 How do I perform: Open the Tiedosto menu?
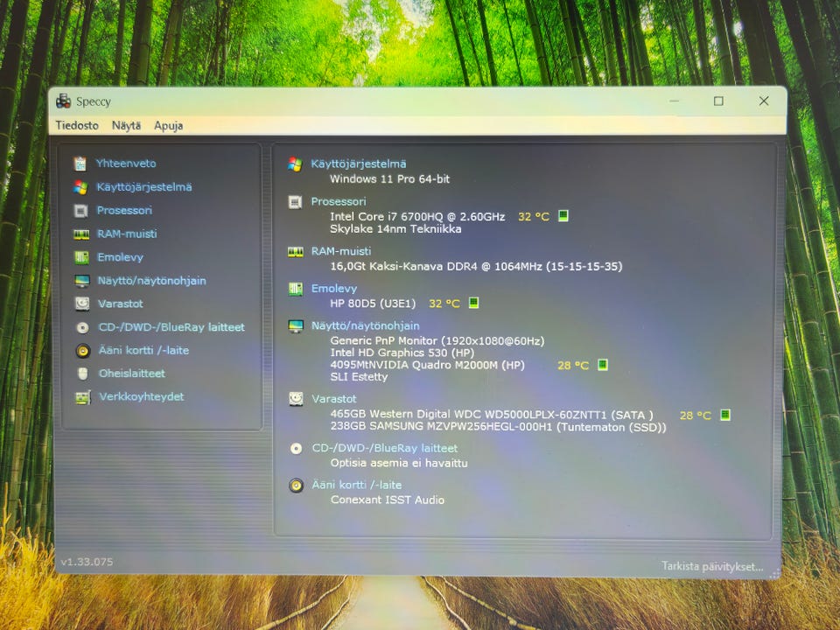coord(77,125)
